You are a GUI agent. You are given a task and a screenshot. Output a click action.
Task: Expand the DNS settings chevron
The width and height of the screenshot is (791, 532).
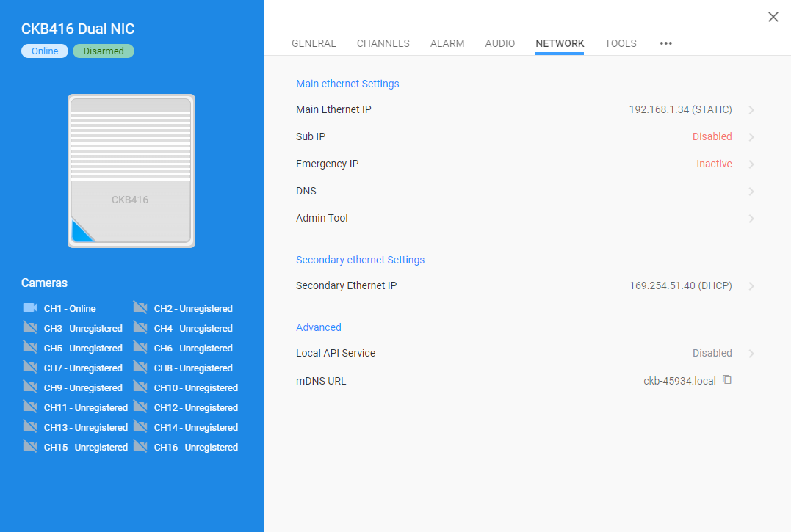751,192
